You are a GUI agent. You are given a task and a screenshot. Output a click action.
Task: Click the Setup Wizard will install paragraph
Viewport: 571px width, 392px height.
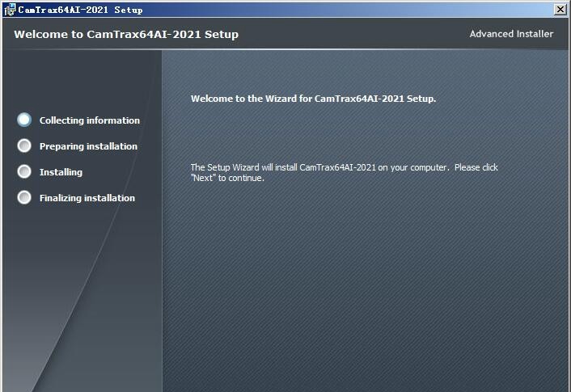[x=344, y=172]
